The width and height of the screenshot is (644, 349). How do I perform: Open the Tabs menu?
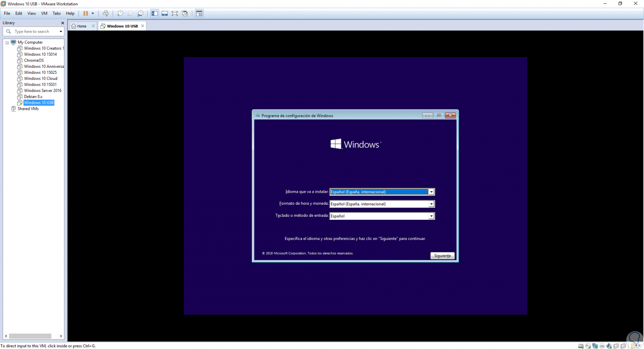(57, 13)
